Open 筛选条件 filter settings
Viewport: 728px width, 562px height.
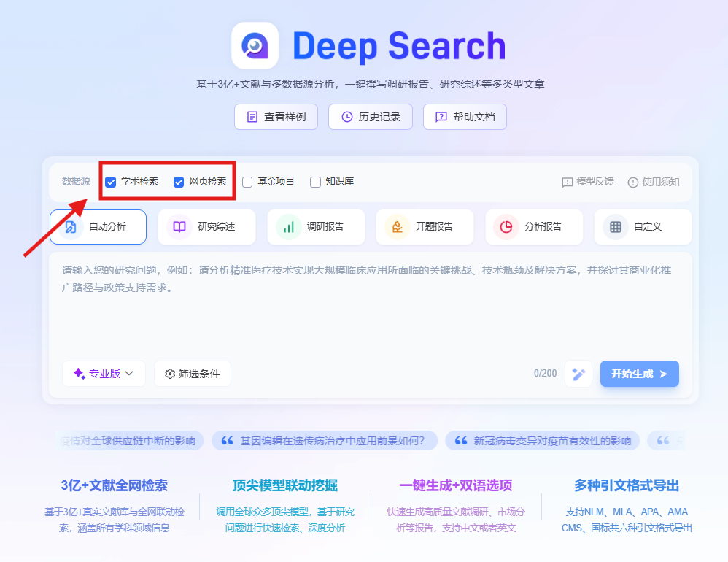point(193,374)
